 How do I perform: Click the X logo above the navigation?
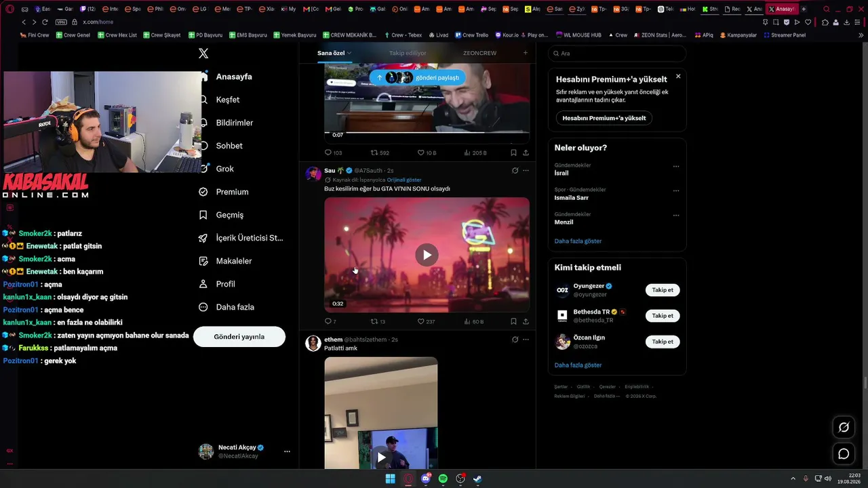coord(203,54)
